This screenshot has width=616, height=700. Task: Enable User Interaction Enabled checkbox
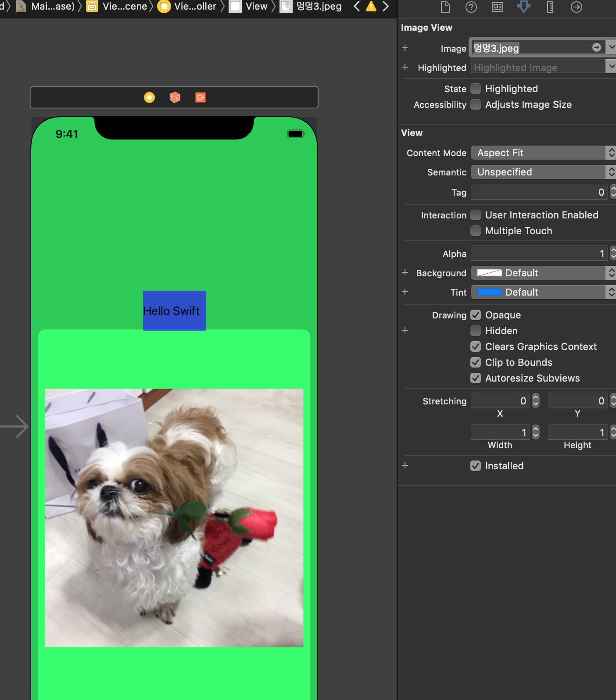tap(476, 215)
